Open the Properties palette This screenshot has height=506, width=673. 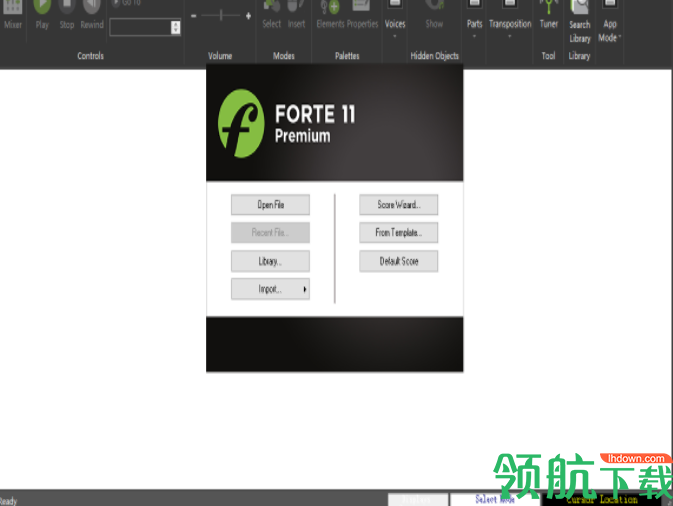click(362, 15)
